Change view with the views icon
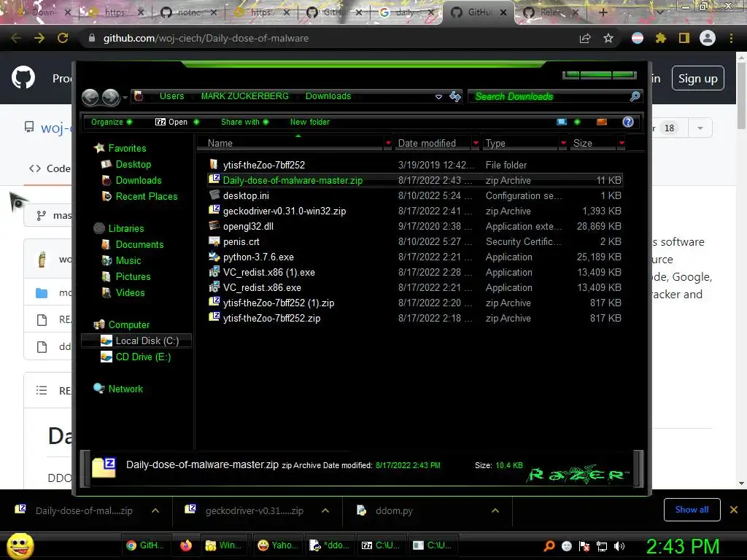 (562, 122)
